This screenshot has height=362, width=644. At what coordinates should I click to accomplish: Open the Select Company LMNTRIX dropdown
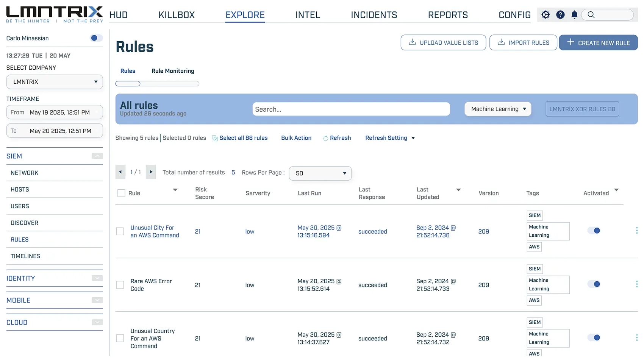coord(55,82)
